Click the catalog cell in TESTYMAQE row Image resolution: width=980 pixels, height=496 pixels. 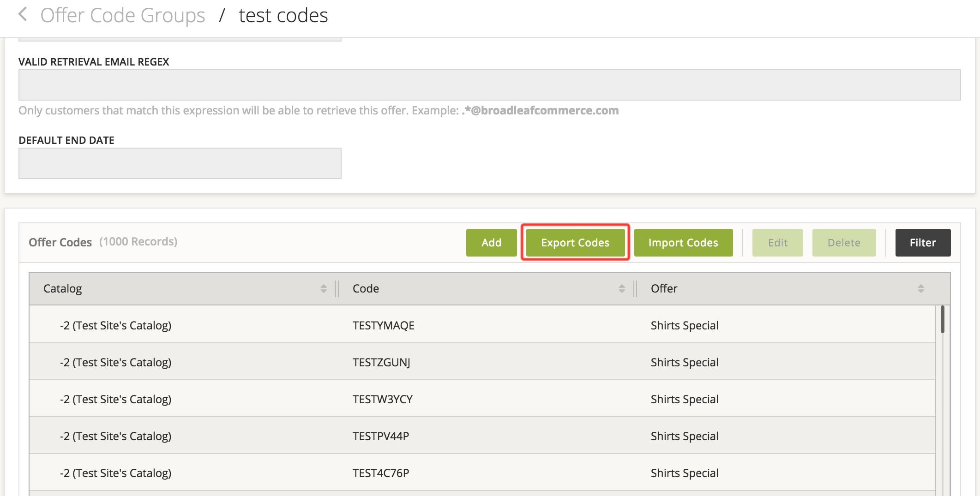point(115,325)
